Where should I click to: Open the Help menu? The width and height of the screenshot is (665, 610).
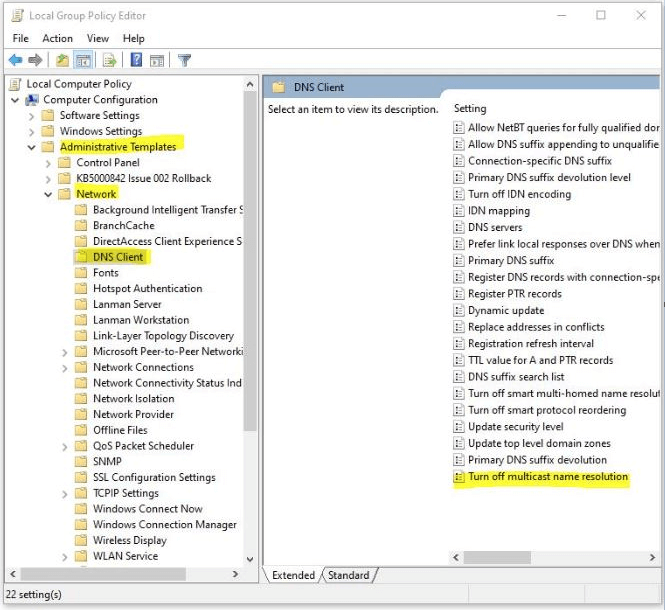(x=134, y=39)
